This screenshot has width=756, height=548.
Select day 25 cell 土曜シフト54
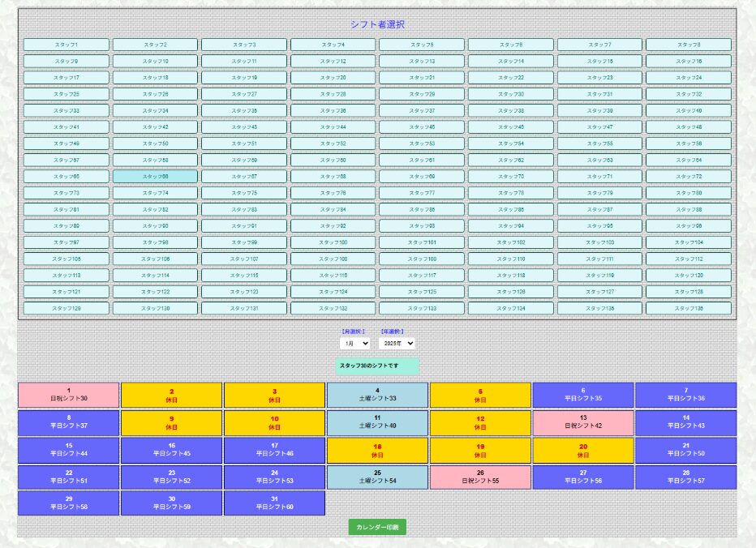377,477
